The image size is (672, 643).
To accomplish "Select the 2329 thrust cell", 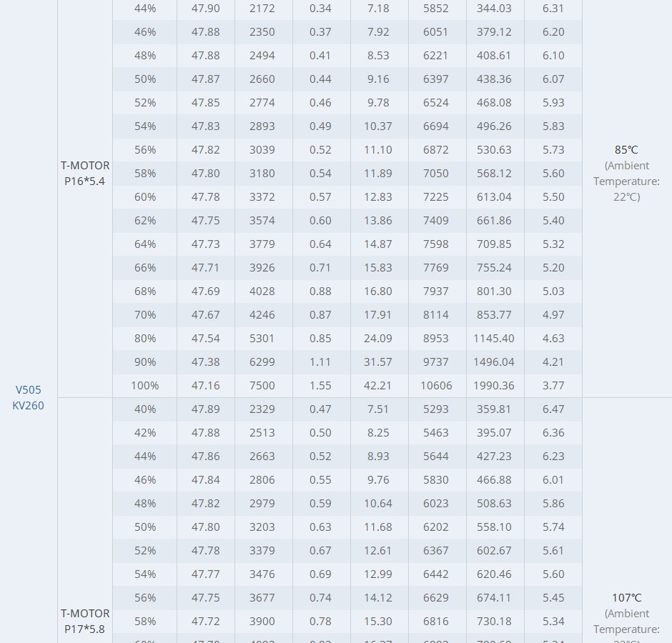I will pos(262,409).
